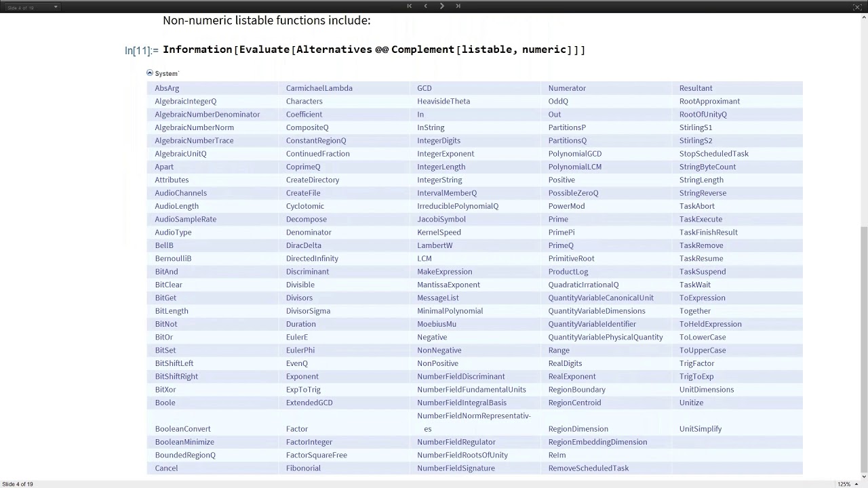This screenshot has height=488, width=868.
Task: Open the 125% magnification dropdown
Action: 847,484
